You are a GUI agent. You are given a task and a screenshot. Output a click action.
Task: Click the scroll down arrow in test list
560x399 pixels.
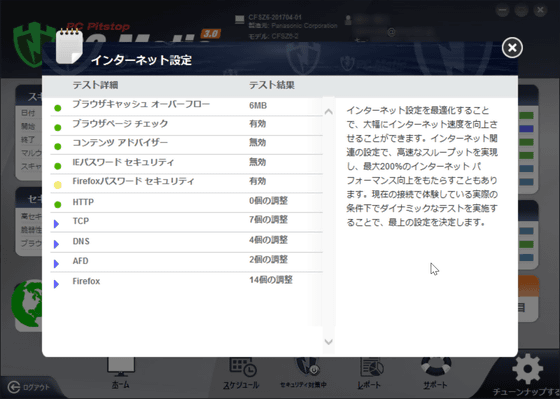[x=329, y=342]
